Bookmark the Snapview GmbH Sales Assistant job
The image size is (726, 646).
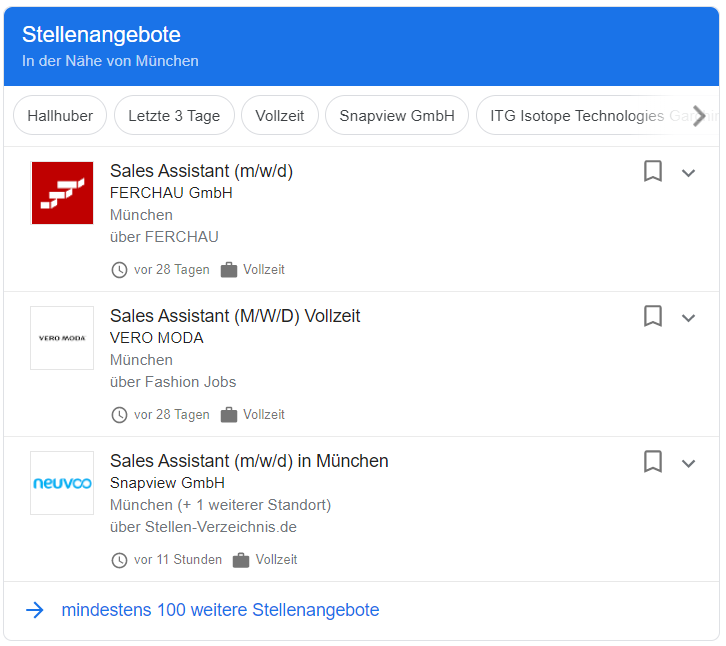tap(653, 462)
